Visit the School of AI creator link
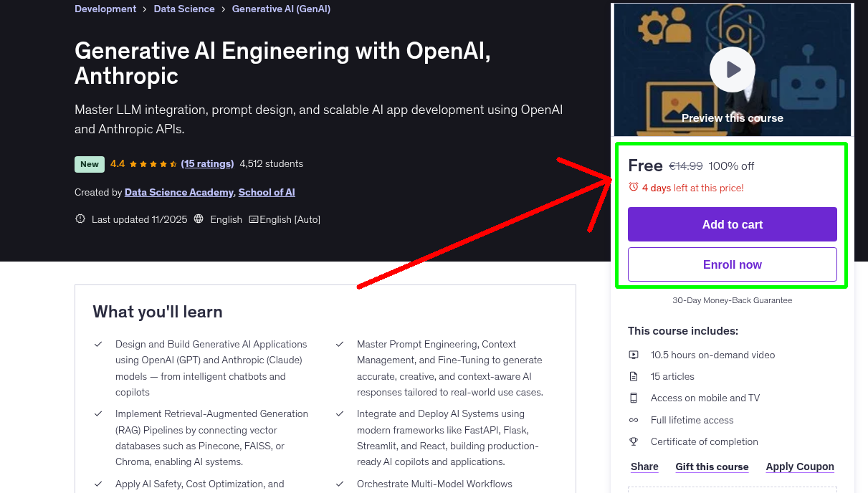 click(266, 192)
